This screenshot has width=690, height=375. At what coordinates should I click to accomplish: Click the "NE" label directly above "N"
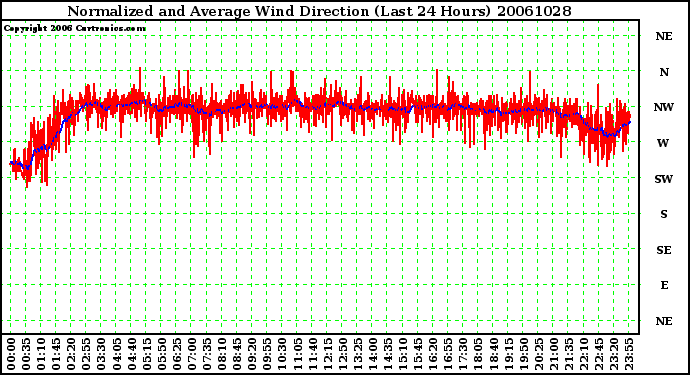point(664,37)
